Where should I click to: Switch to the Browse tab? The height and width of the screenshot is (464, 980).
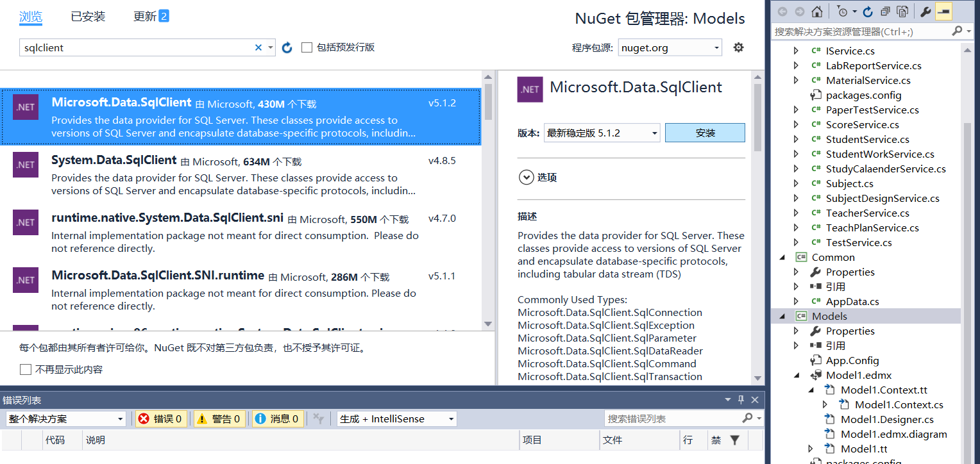31,17
